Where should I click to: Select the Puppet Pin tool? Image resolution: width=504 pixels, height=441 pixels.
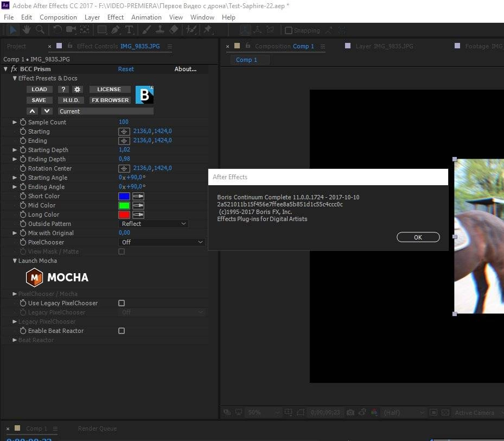coord(208,30)
